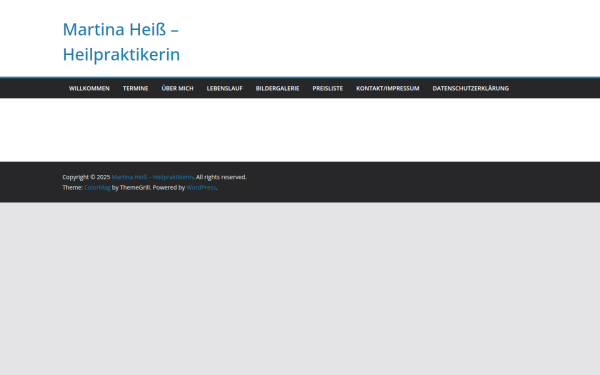Click the 'Copyright © 2025' footer text

86,177
